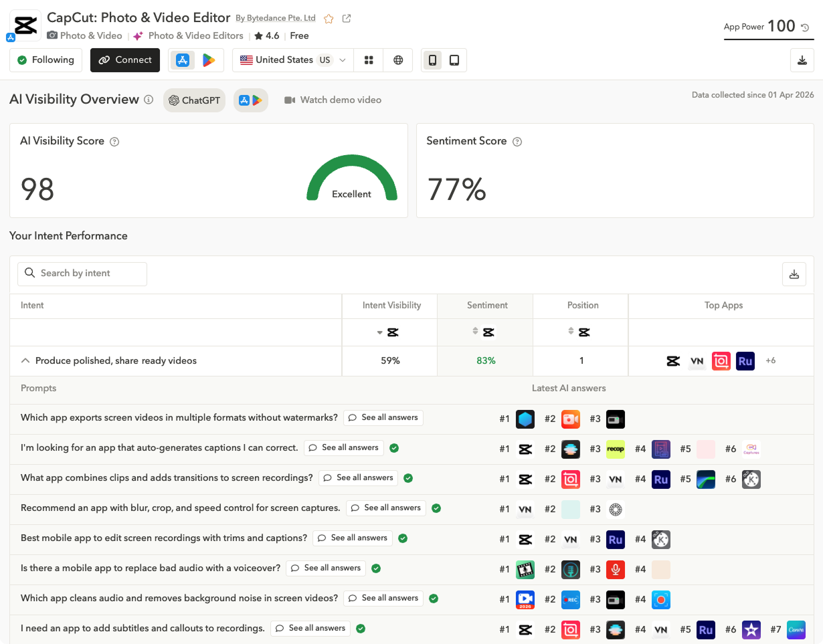Click the Connect button
The image size is (823, 644).
tap(125, 60)
